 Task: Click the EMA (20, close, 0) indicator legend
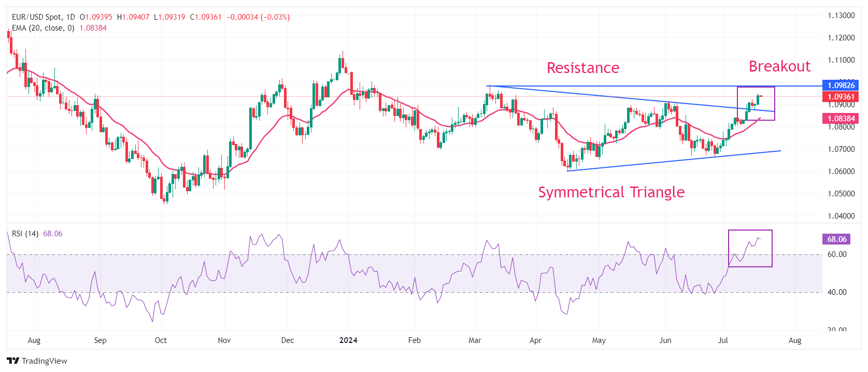(x=43, y=28)
